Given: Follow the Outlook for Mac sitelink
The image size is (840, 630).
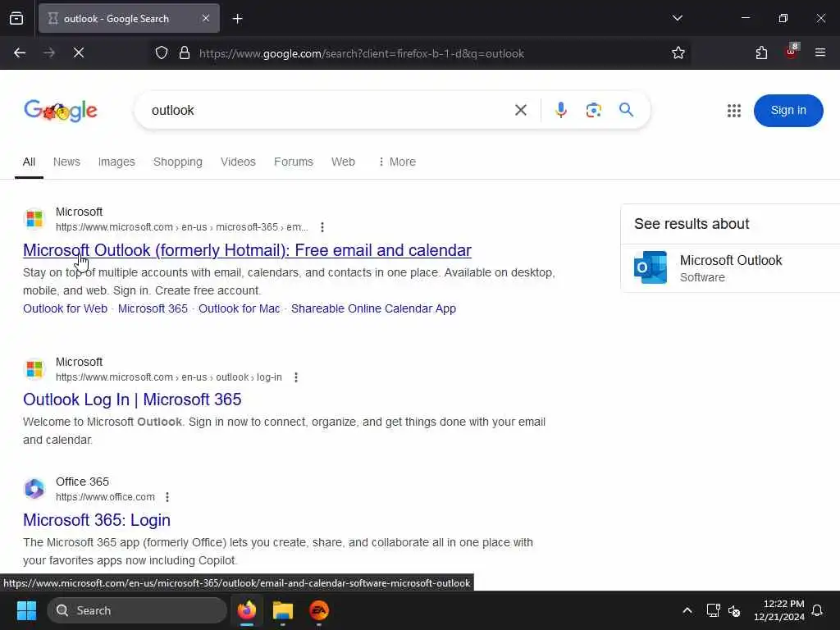Looking at the screenshot, I should click(239, 308).
